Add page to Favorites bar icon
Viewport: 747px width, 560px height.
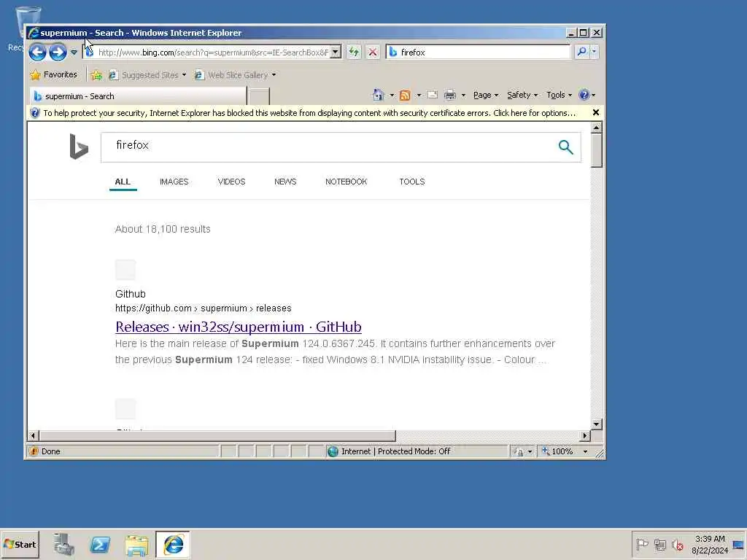tap(96, 75)
